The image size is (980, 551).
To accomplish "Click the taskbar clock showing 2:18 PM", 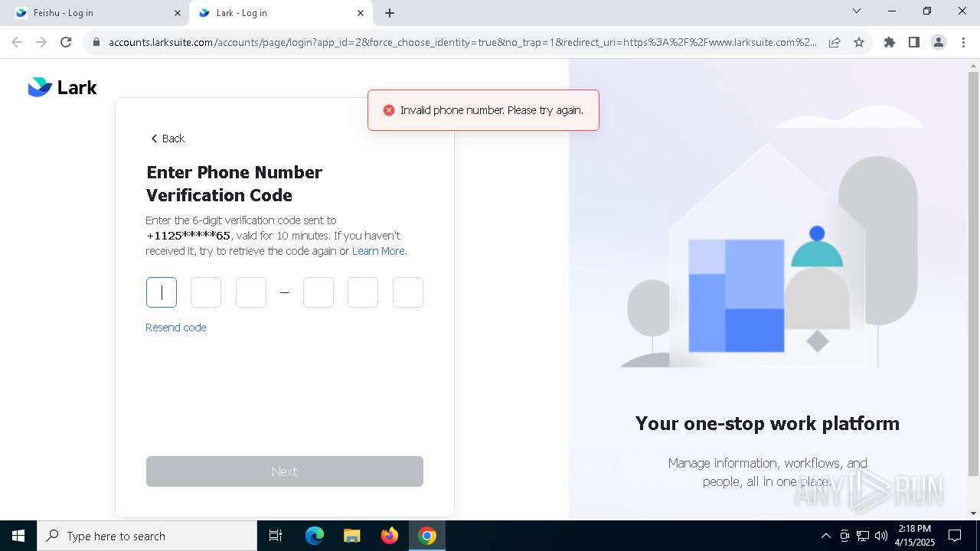I will (x=915, y=536).
